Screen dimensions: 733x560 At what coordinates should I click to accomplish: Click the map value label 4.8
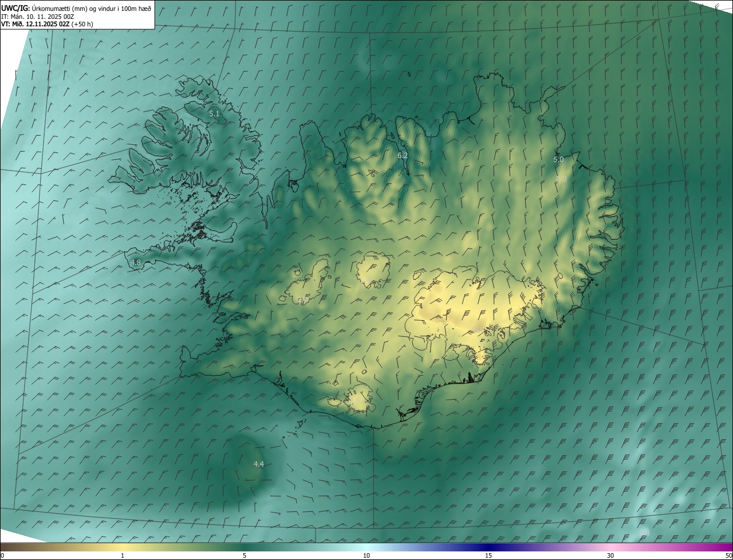pos(136,263)
